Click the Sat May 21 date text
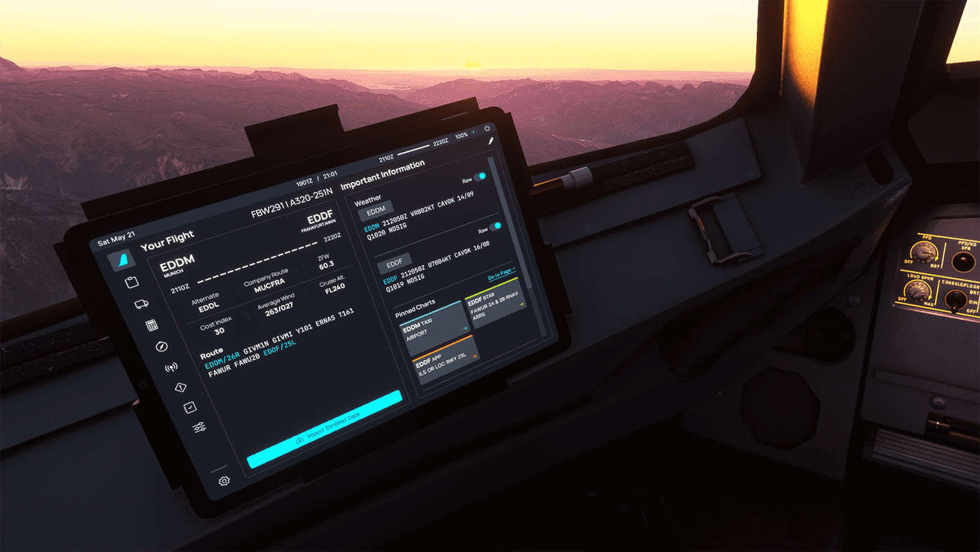Screen dimensions: 980x552 [x=116, y=237]
